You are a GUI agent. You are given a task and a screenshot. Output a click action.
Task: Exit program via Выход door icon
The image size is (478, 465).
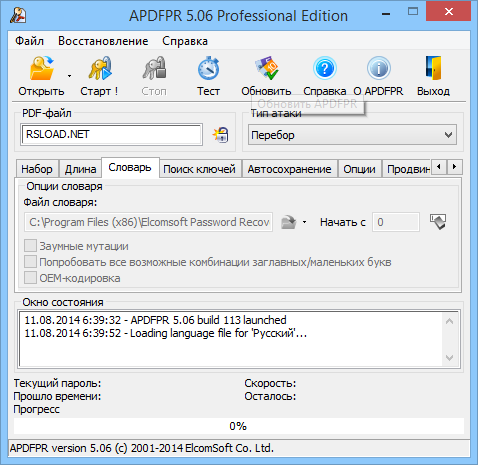click(x=433, y=68)
